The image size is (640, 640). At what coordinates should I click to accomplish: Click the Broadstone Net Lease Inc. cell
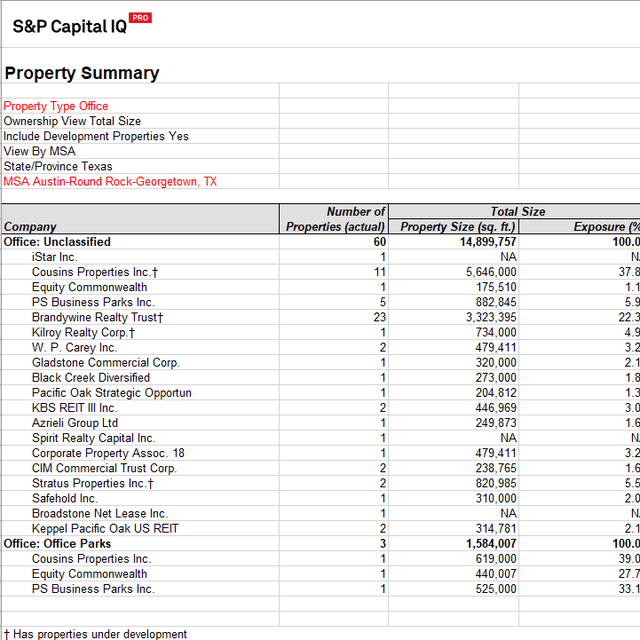click(x=141, y=513)
